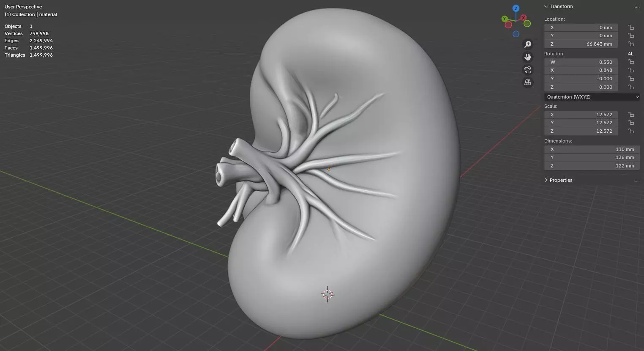Click the zoom view magnifier icon
Viewport: 644px width, 351px height.
528,44
